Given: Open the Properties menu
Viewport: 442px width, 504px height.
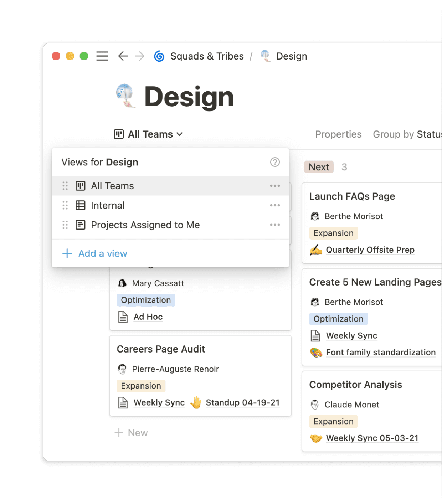Looking at the screenshot, I should (338, 134).
